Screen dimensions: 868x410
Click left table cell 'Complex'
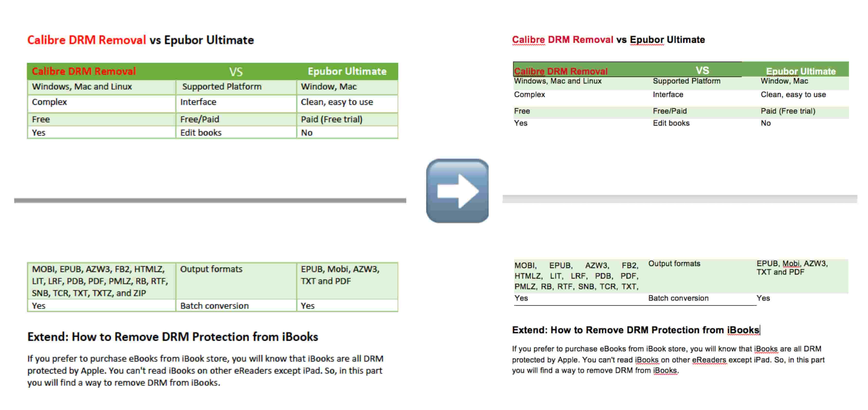pyautogui.click(x=49, y=102)
